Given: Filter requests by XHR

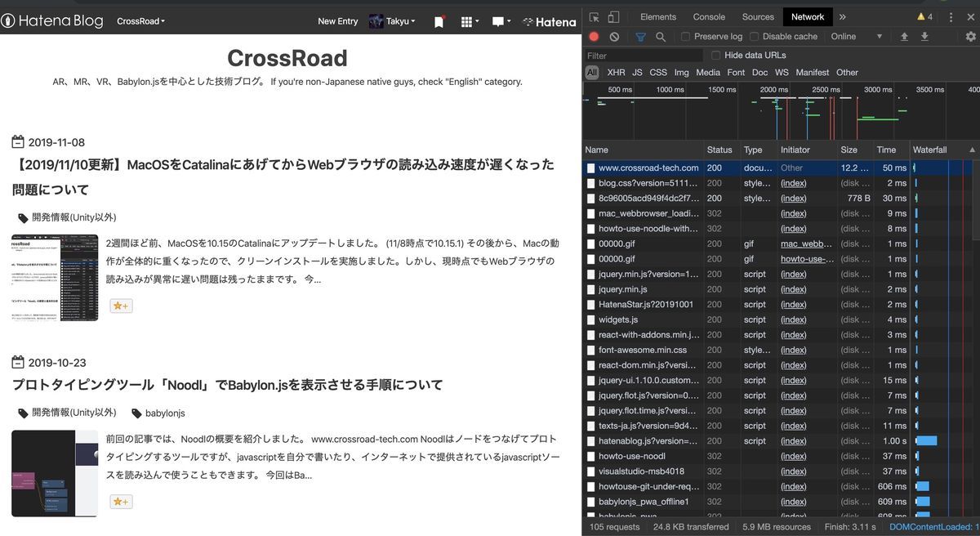Looking at the screenshot, I should coord(616,73).
